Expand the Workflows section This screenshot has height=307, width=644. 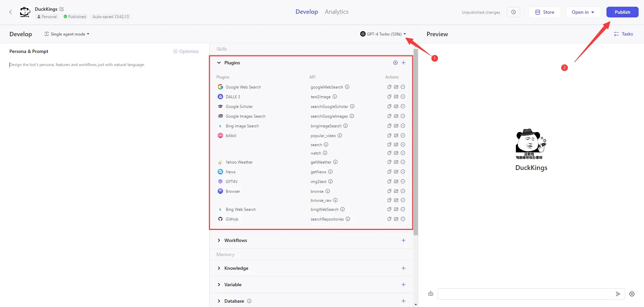coord(219,240)
